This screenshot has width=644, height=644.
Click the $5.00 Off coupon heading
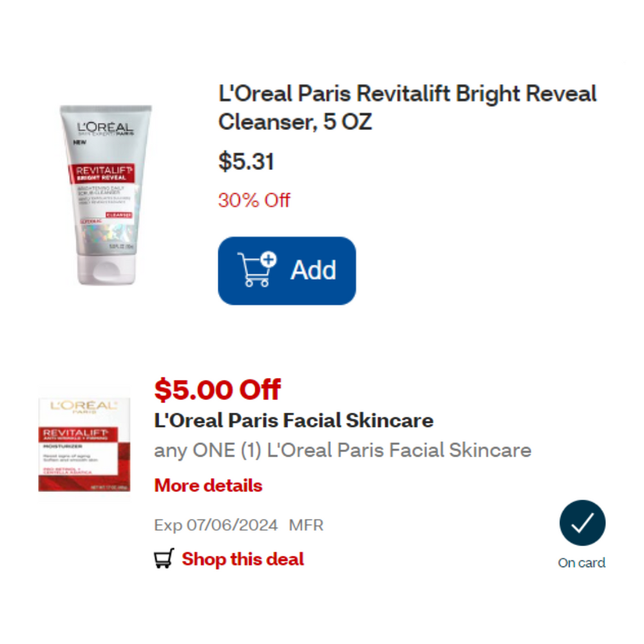pyautogui.click(x=217, y=390)
